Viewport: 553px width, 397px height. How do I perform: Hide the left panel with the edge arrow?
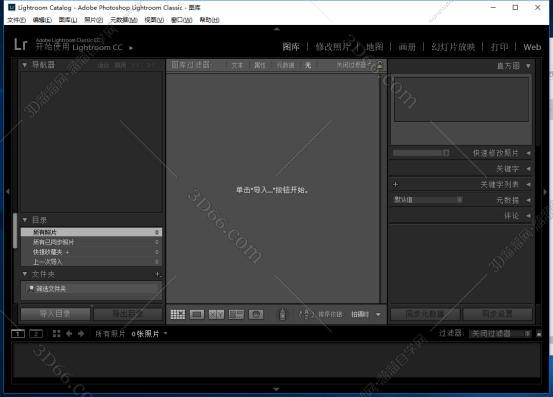pos(8,191)
